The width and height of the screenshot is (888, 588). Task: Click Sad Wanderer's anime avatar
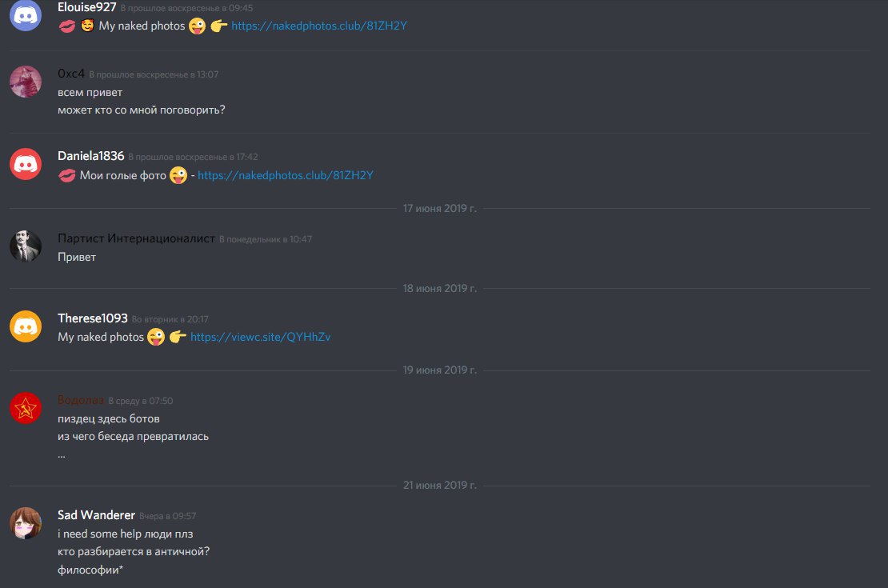pyautogui.click(x=26, y=523)
